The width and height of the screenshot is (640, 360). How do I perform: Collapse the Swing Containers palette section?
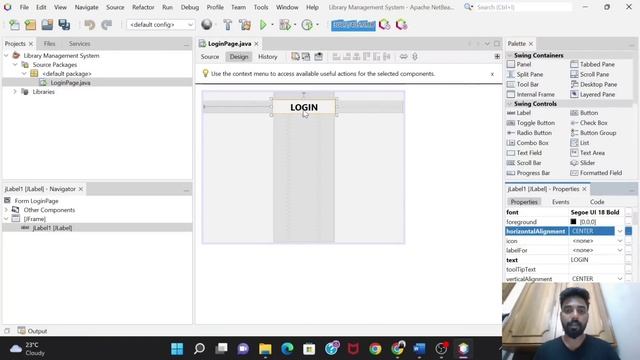coord(510,55)
